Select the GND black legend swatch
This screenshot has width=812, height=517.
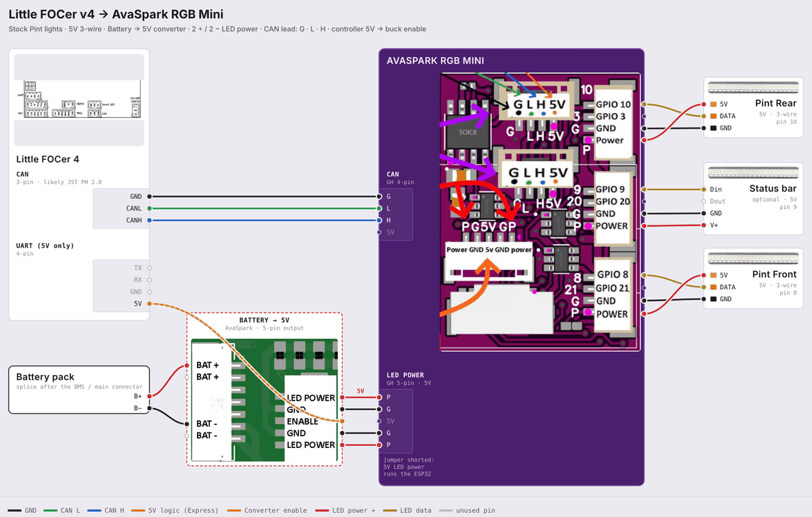[14, 510]
